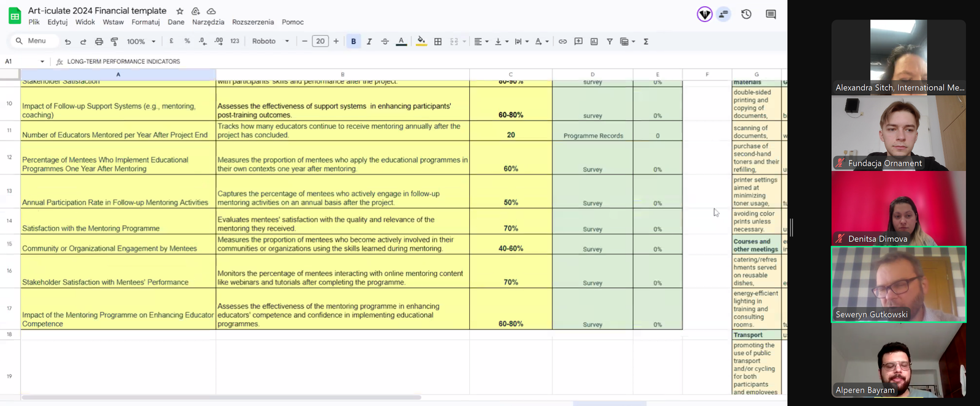Screen dimensions: 980x406
Task: Insert a link using toolbar icon
Action: [562, 42]
